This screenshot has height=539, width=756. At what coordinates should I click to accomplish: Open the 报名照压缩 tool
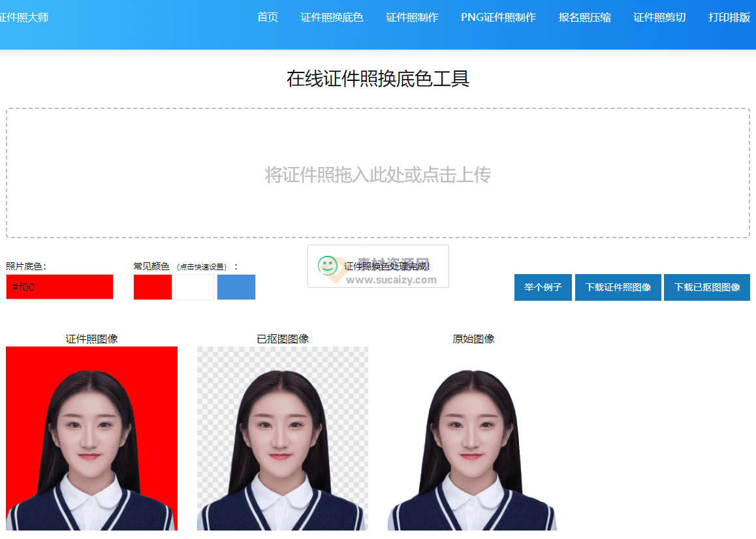tap(584, 18)
